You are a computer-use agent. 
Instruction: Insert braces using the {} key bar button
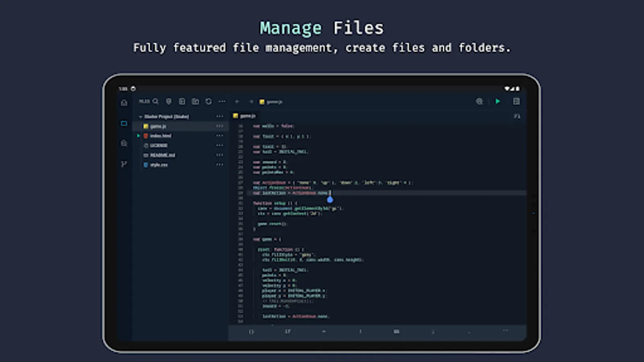pos(251,331)
